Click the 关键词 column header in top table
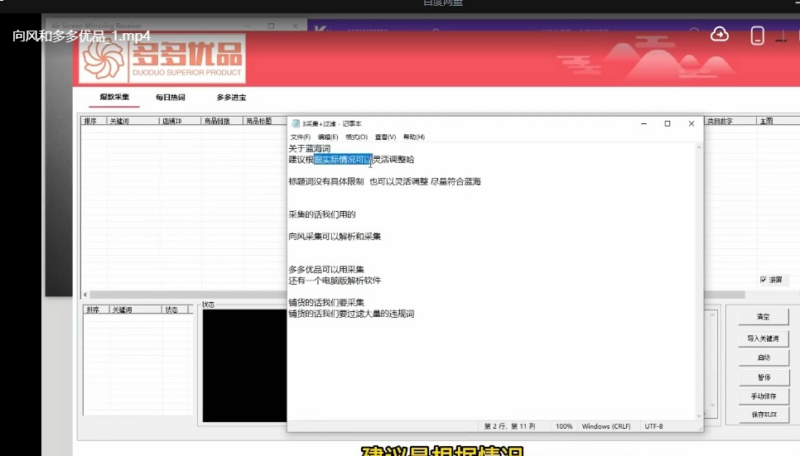 pos(132,121)
